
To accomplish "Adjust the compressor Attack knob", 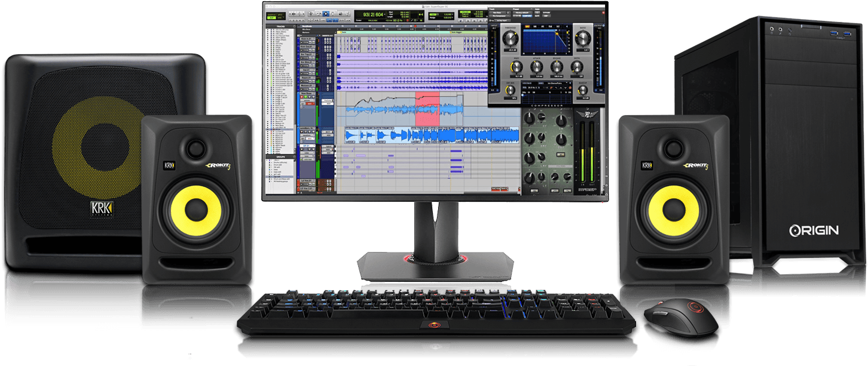I will [537, 67].
